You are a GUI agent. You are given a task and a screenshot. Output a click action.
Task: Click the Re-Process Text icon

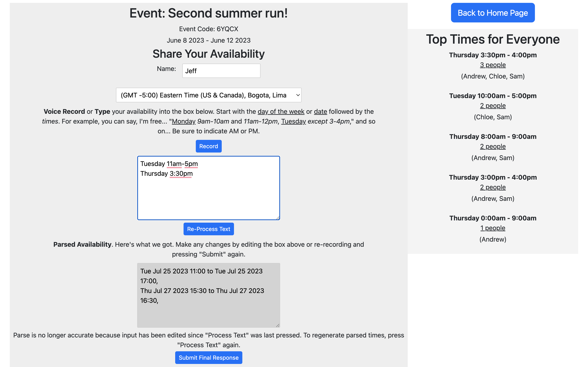pos(208,229)
